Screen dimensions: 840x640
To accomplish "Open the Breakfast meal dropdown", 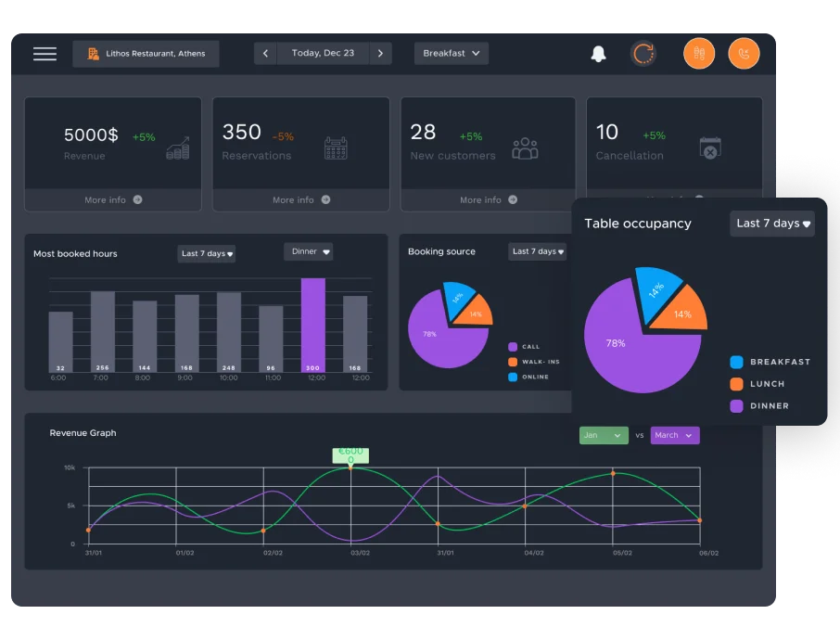I will tap(452, 54).
